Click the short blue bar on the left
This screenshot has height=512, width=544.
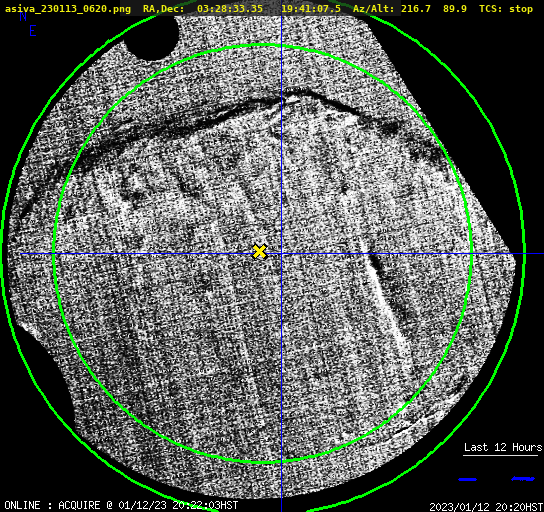[x=467, y=479]
